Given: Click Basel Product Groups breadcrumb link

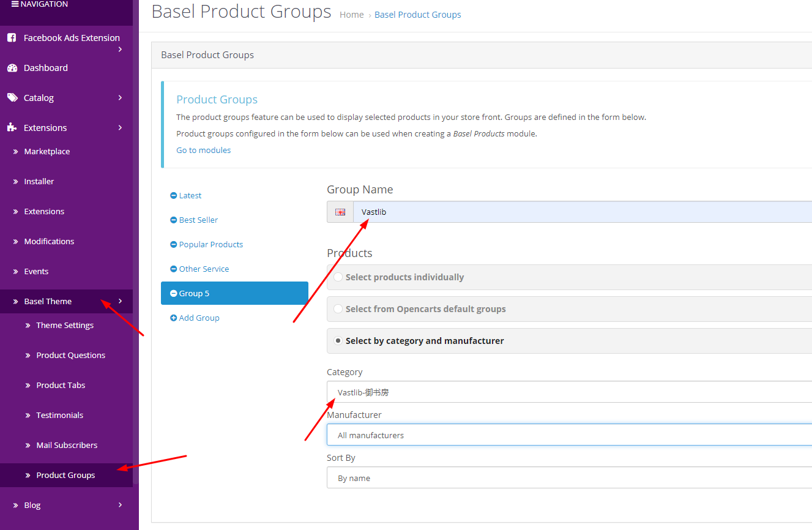Looking at the screenshot, I should tap(418, 15).
